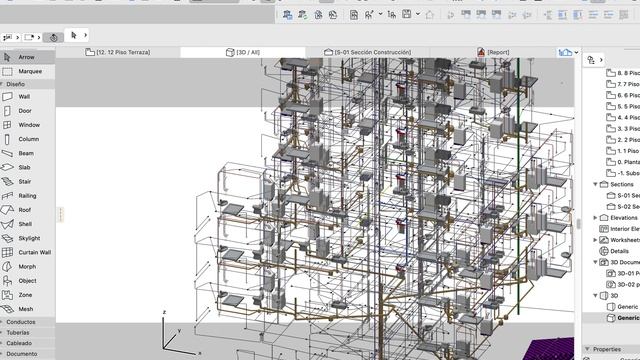The height and width of the screenshot is (360, 640).
Task: Click the second teamwork icon with green arrow
Action: coord(302,15)
